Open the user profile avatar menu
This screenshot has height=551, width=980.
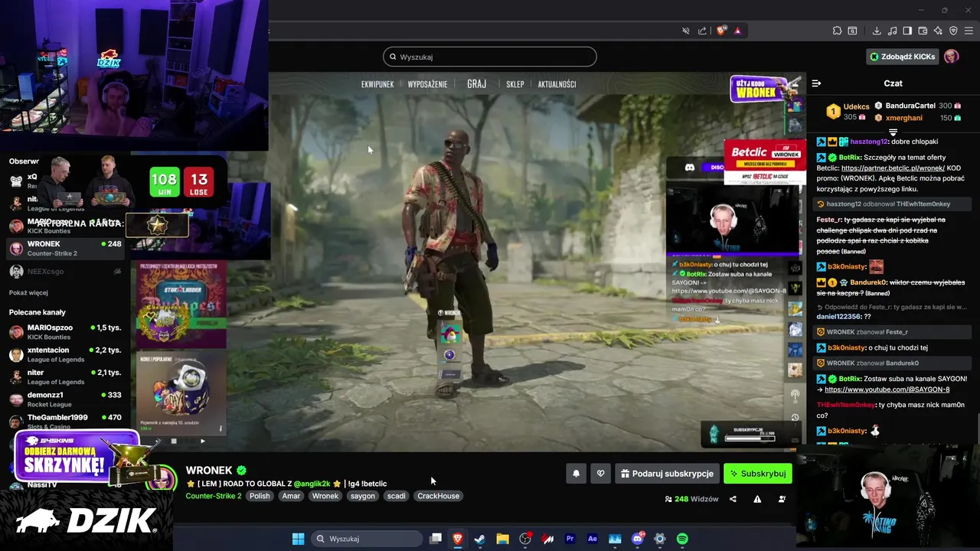(952, 57)
